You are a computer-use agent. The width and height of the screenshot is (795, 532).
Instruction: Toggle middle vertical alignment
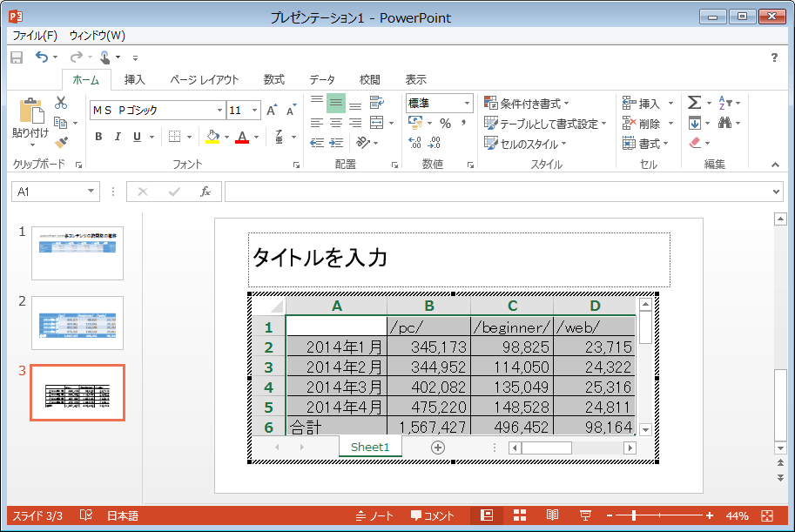(336, 103)
